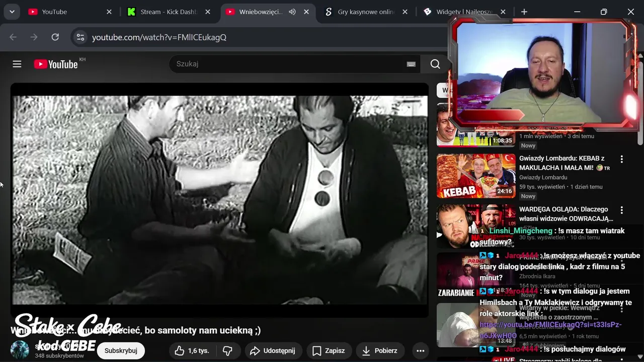644x362 pixels.
Task: Open the tab search dropdown arrow
Action: pos(12,12)
